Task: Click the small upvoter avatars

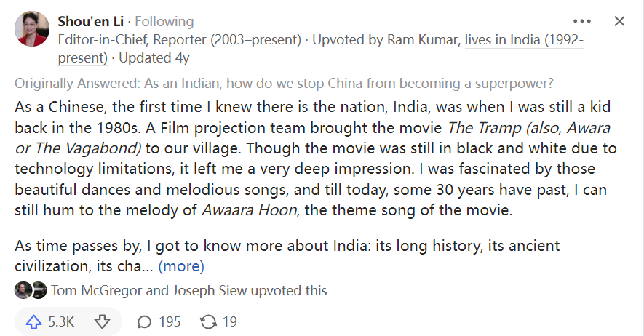Action: [x=30, y=291]
